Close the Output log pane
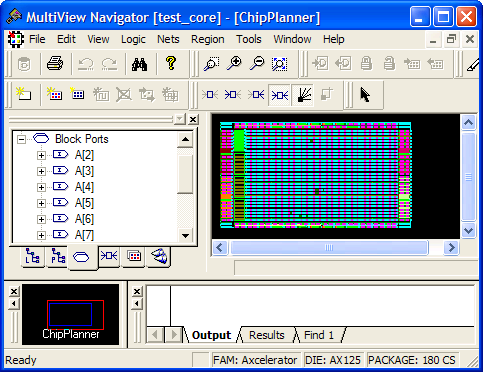The image size is (483, 372). click(137, 291)
